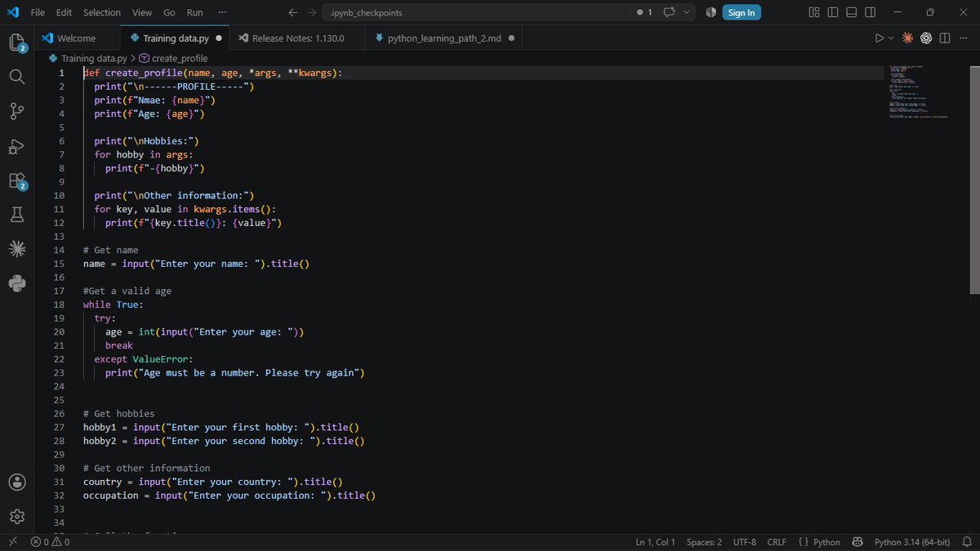Open the chat dropdown chevron in title bar

tap(687, 12)
